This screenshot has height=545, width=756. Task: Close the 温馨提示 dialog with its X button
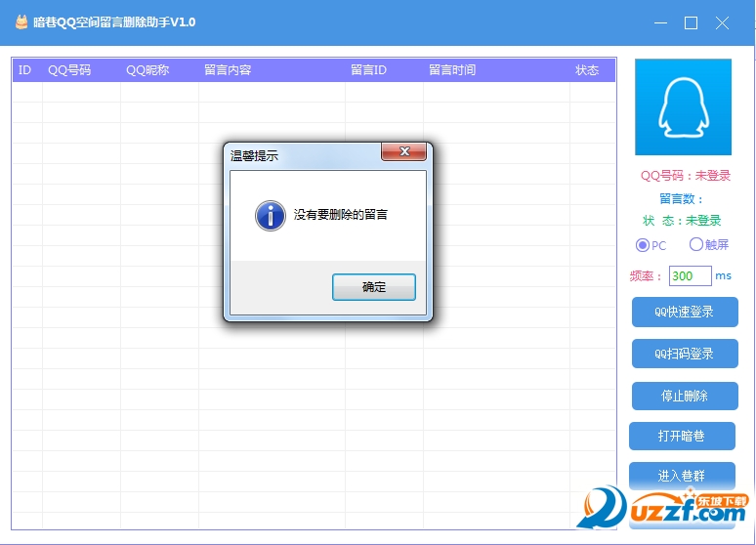(x=404, y=151)
